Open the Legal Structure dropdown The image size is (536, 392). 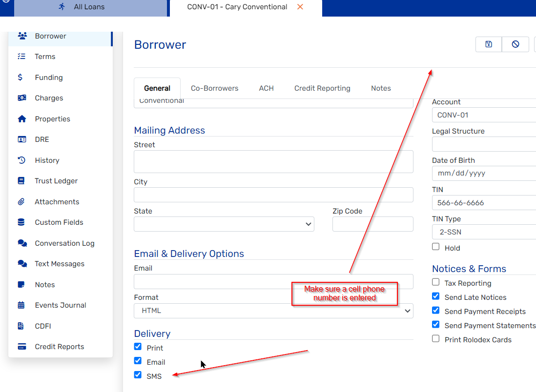[x=484, y=144]
